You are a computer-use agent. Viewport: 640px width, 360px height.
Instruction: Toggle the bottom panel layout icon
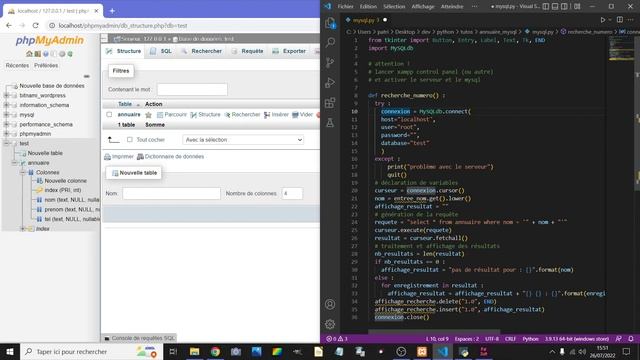[555, 7]
